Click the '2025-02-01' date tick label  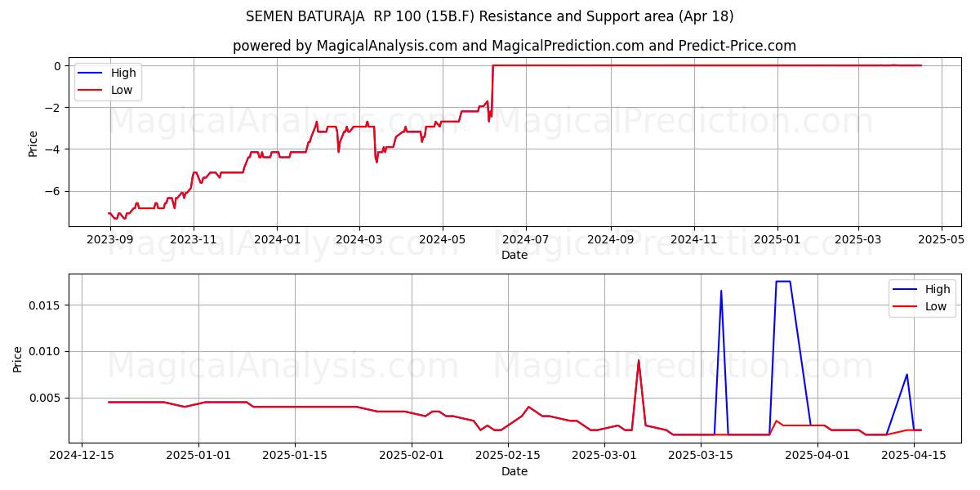pos(412,456)
